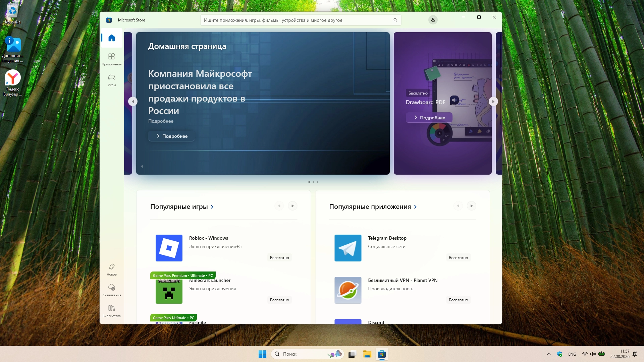Image resolution: width=644 pixels, height=362 pixels.
Task: Open the Яндекс Браузер desktop shortcut
Action: point(13,83)
